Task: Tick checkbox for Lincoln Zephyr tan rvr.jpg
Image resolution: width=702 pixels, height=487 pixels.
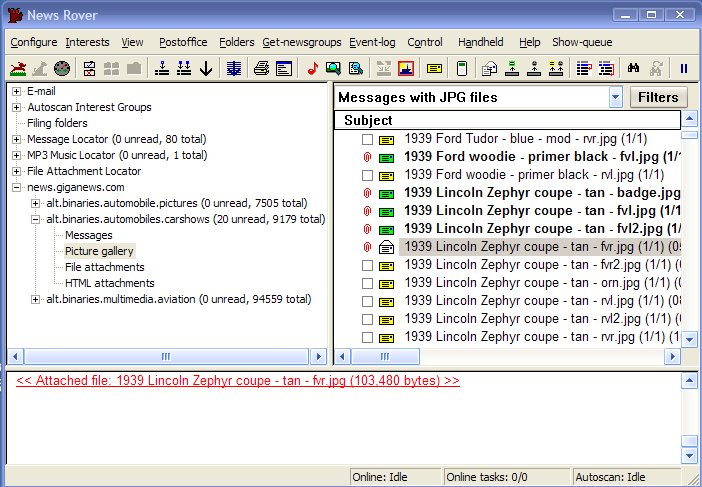Action: coord(367,337)
